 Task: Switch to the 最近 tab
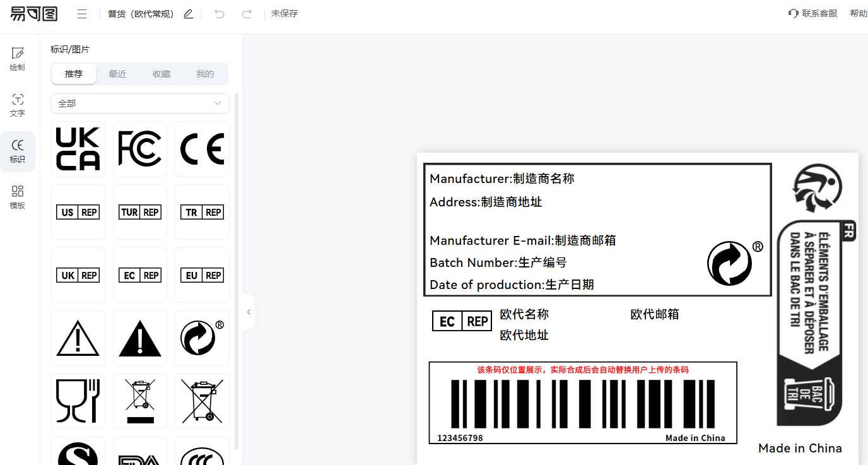tap(117, 74)
